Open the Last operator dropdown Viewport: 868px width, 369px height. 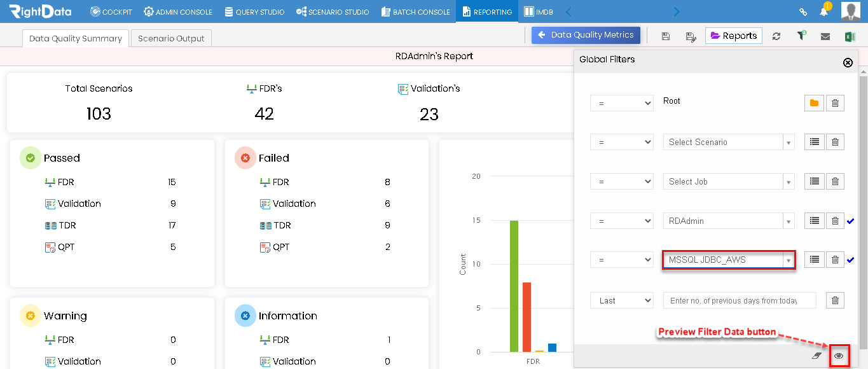(622, 300)
